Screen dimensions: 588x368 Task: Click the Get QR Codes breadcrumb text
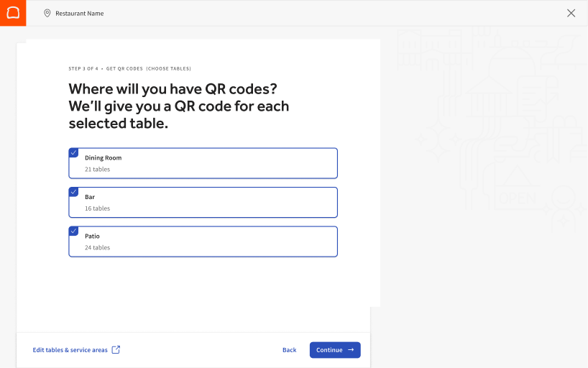125,68
